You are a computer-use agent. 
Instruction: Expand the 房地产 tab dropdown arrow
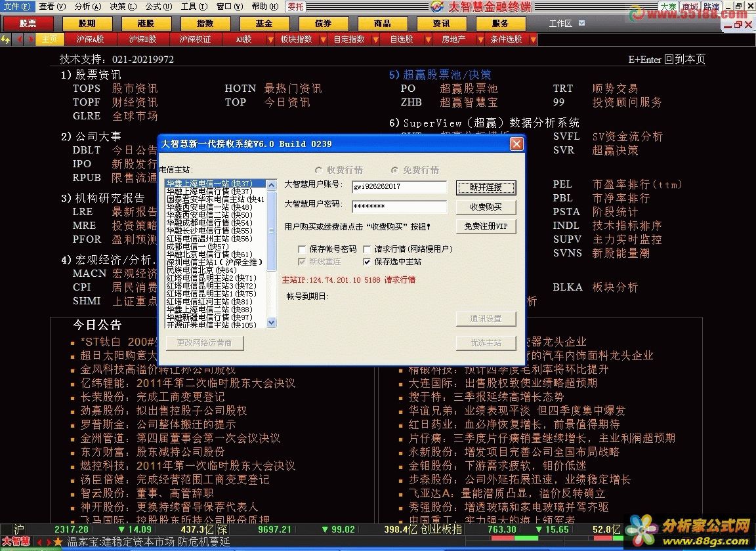(x=480, y=39)
